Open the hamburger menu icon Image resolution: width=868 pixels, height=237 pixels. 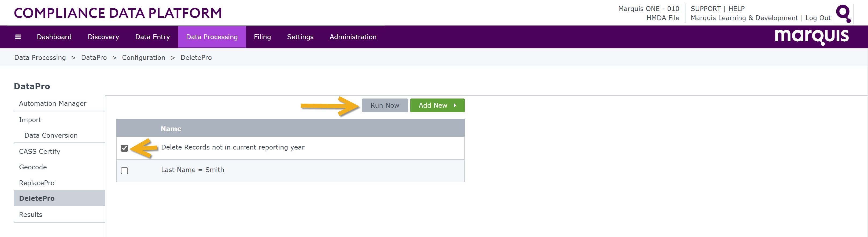click(x=18, y=37)
